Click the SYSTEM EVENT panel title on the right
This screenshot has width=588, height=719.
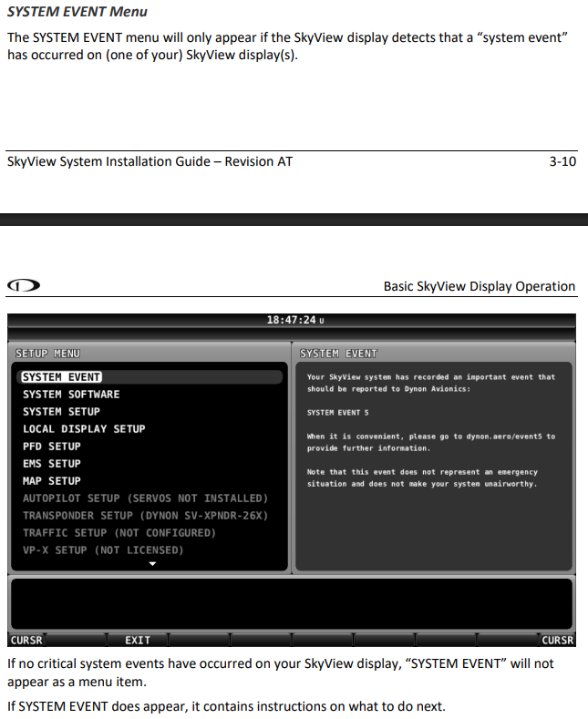click(x=338, y=354)
